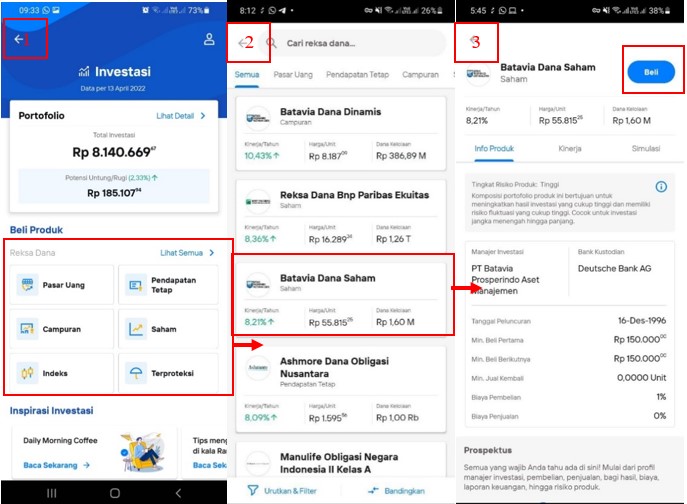
Task: Tap the Prospektus heading
Action: point(488,450)
